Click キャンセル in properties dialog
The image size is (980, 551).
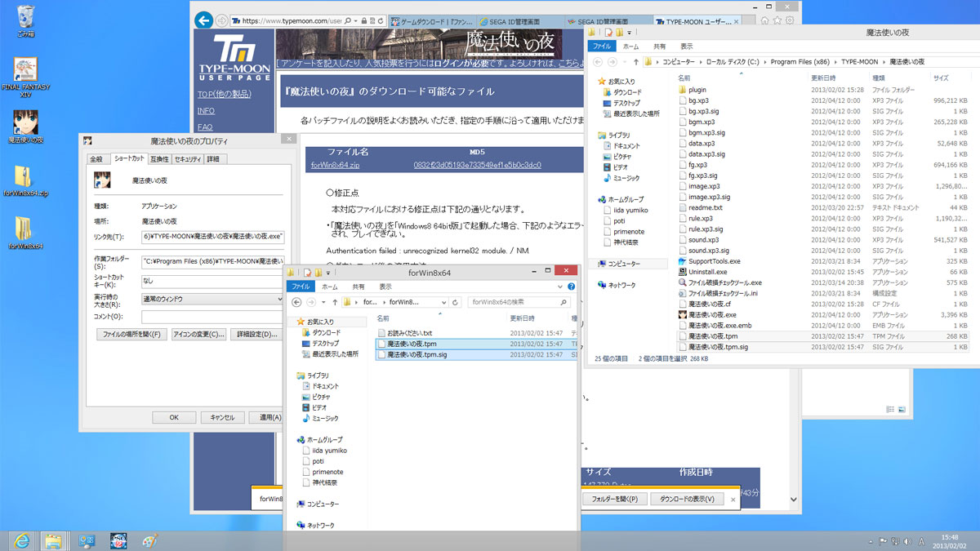pyautogui.click(x=222, y=417)
